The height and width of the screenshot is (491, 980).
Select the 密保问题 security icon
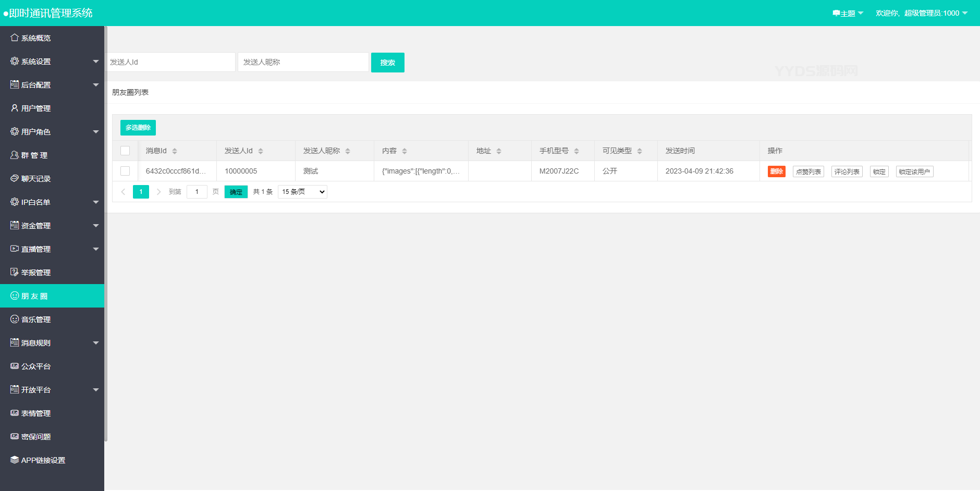pos(14,436)
